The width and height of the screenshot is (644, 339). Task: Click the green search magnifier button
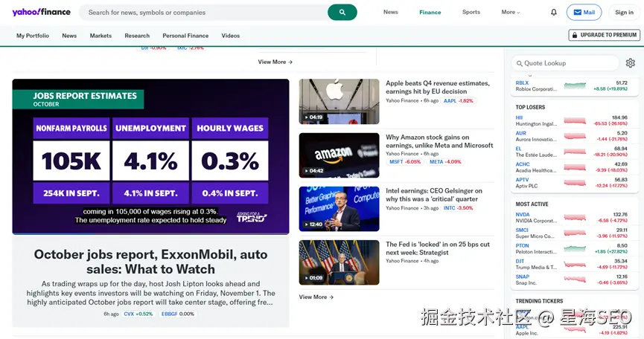[x=342, y=13]
